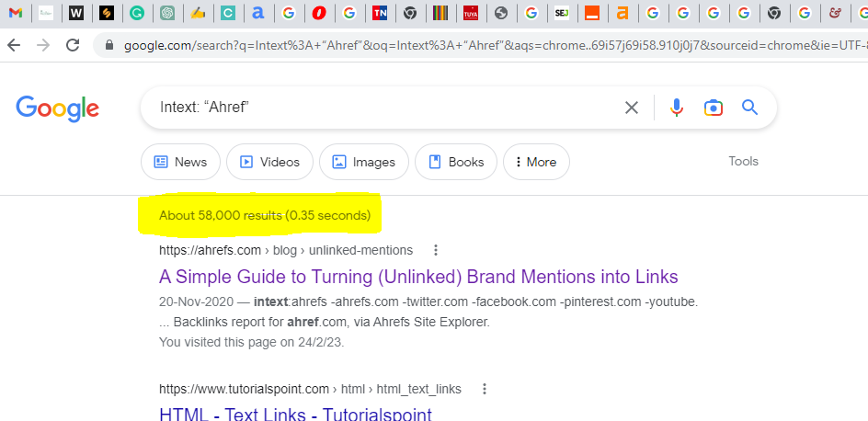Open the colored stripes favicon tab
The width and height of the screenshot is (868, 421).
[440, 13]
